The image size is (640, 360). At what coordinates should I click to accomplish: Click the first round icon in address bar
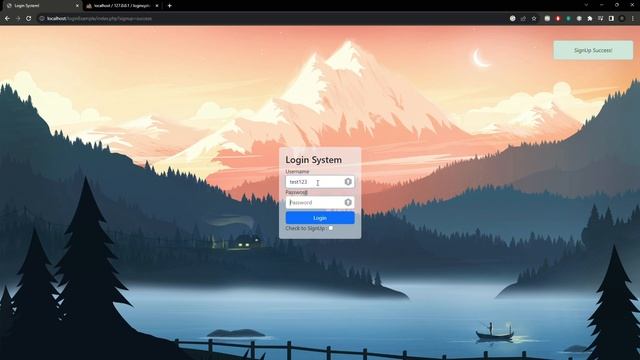click(513, 18)
